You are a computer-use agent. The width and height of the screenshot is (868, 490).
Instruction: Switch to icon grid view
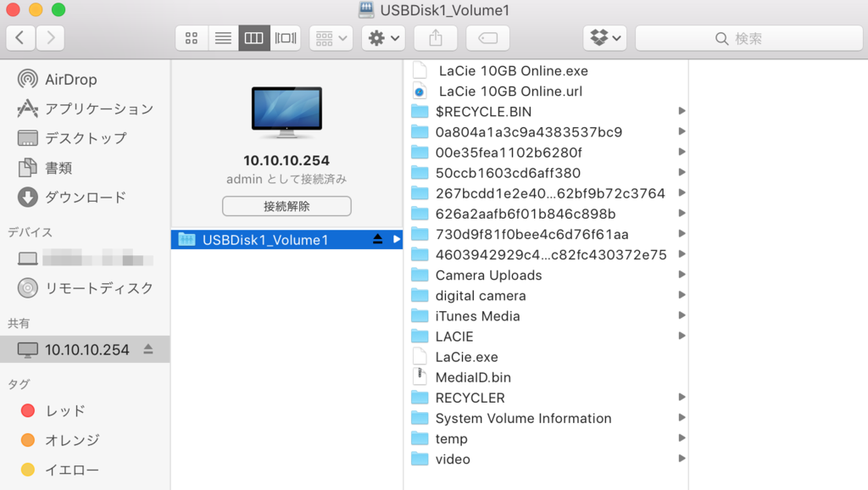192,37
